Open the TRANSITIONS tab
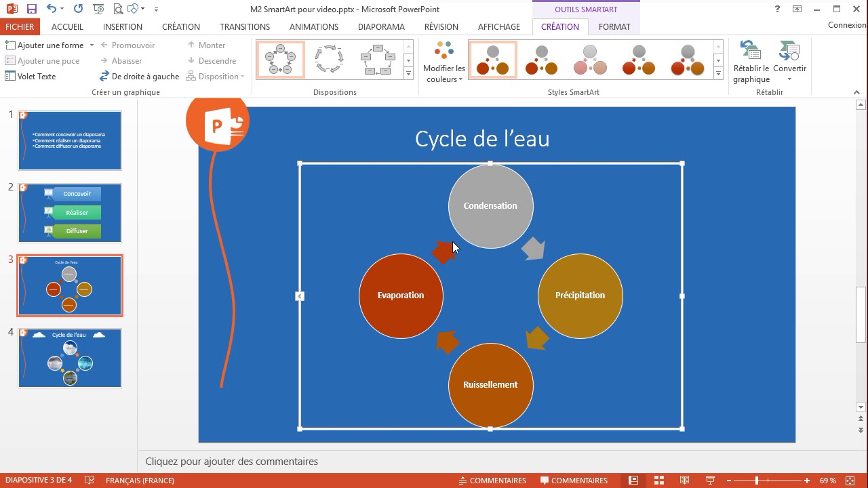868x488 pixels. [x=245, y=26]
